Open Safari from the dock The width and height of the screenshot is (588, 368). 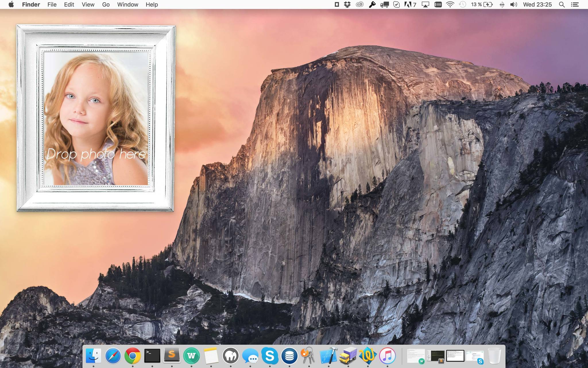[113, 356]
